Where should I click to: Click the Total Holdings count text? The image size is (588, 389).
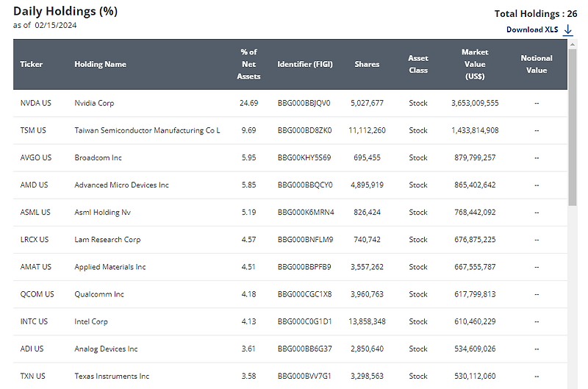pos(535,13)
